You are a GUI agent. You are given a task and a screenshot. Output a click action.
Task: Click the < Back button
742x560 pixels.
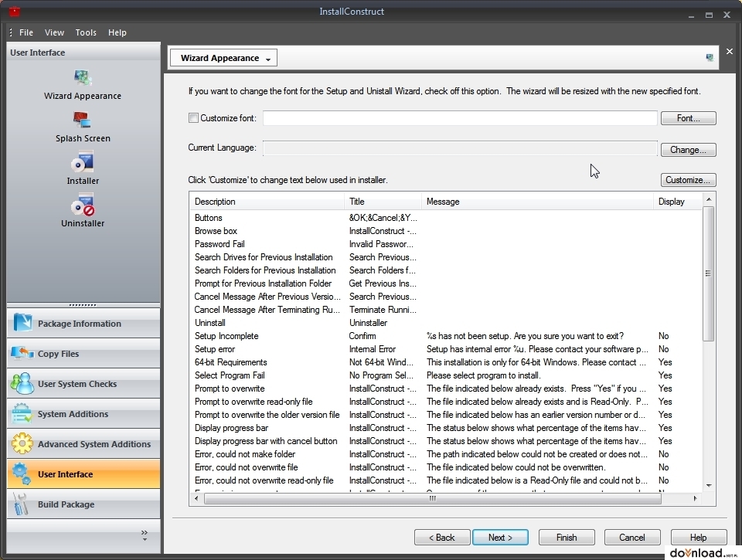click(x=442, y=538)
